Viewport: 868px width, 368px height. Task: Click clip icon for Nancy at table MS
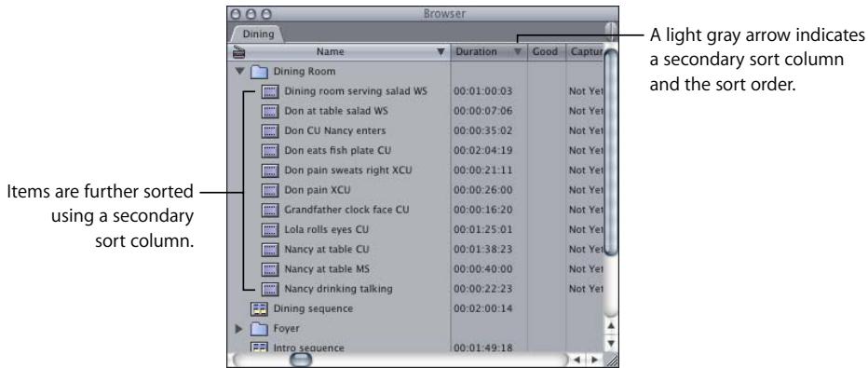(x=270, y=269)
